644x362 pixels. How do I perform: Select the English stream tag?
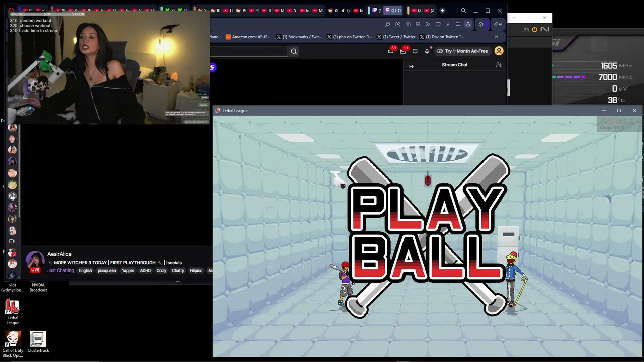tap(85, 270)
